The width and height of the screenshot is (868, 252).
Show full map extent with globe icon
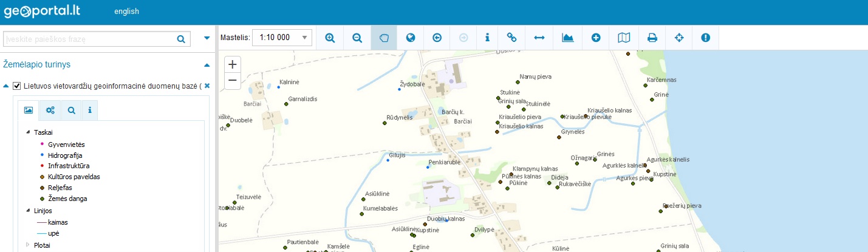(411, 38)
